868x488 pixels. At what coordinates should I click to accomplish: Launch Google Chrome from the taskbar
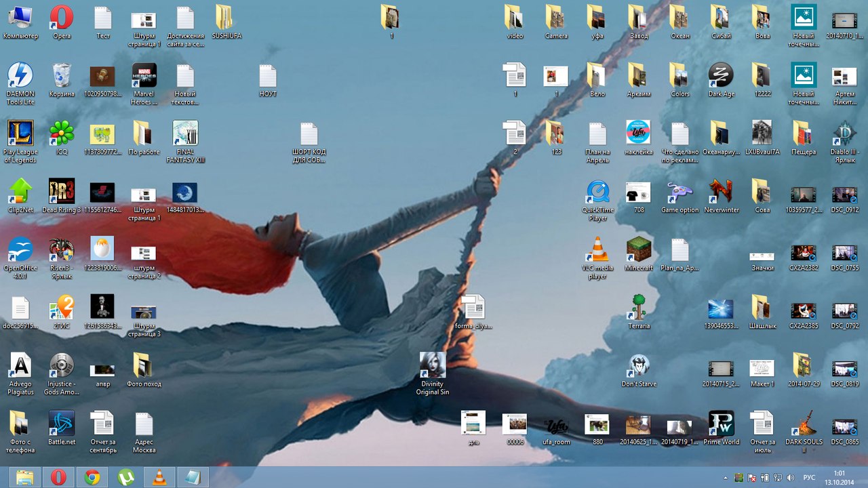[92, 477]
